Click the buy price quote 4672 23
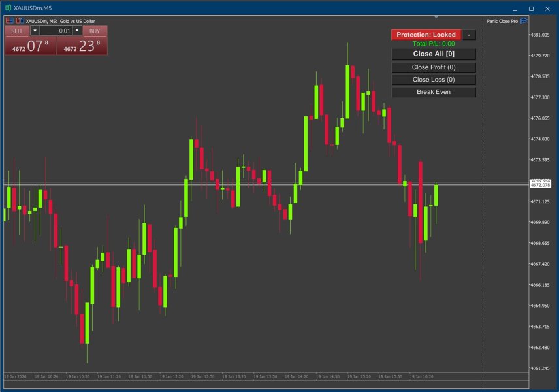Screen dimensions: 559x392 coord(83,46)
